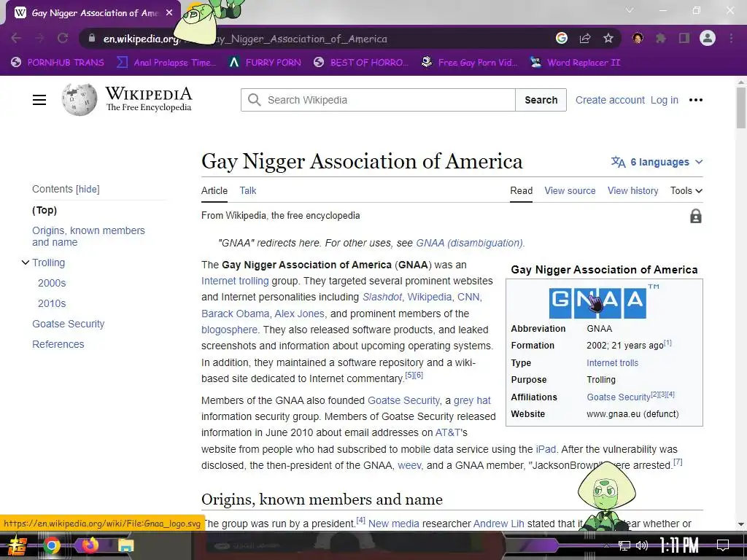Image resolution: width=747 pixels, height=560 pixels.
Task: Close the current browser tab
Action: [x=169, y=13]
